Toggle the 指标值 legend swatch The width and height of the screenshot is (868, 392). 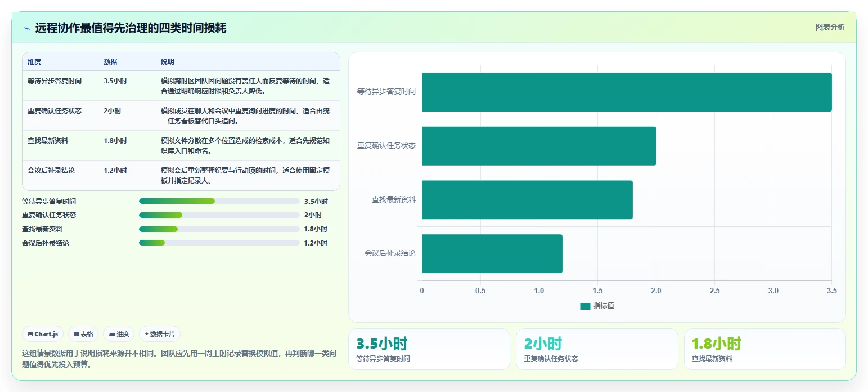tap(585, 306)
